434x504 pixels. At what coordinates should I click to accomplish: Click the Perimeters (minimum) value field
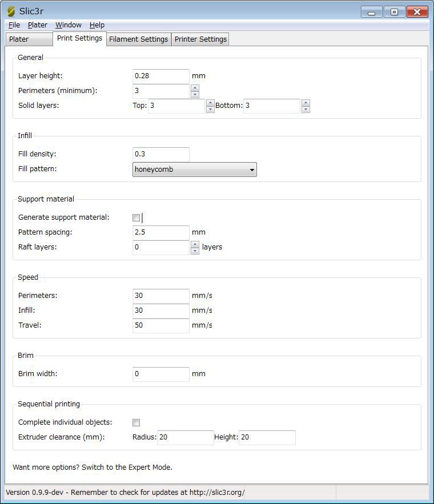tap(160, 91)
